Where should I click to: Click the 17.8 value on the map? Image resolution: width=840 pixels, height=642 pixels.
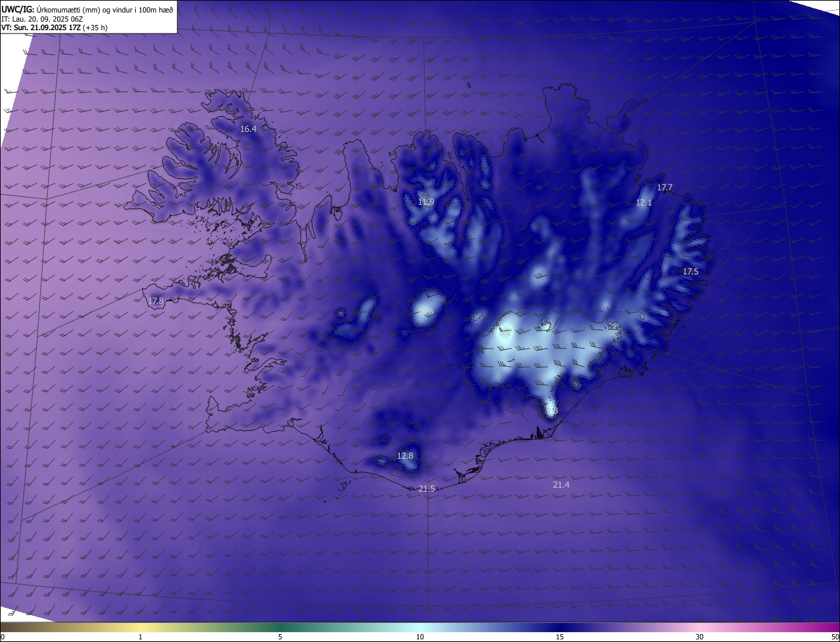pos(156,301)
